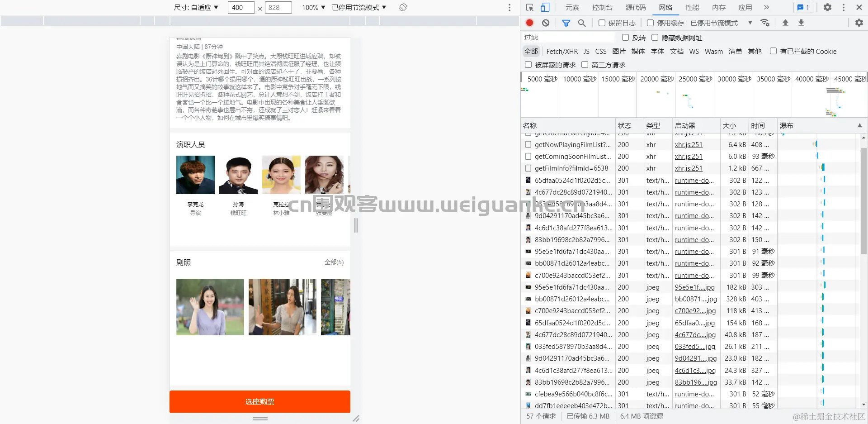Viewport: 868px width, 424px height.
Task: Open network panel settings gear
Action: (x=859, y=23)
